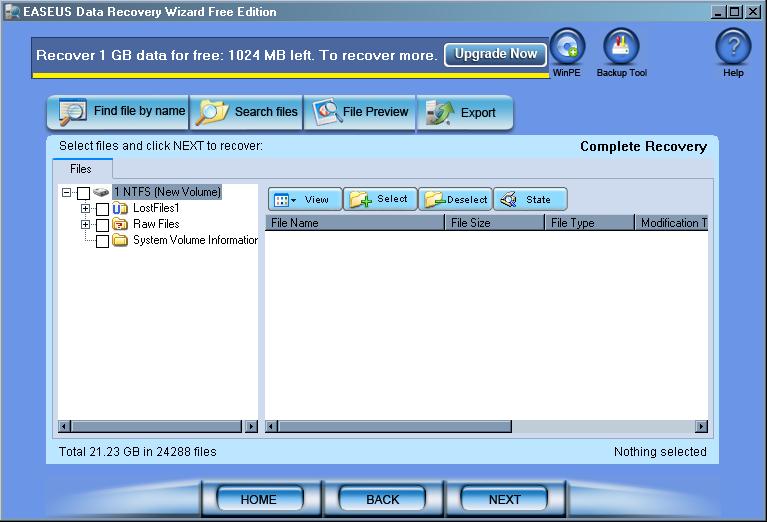The height and width of the screenshot is (522, 767).
Task: Click the application icon in title bar
Action: click(x=12, y=12)
